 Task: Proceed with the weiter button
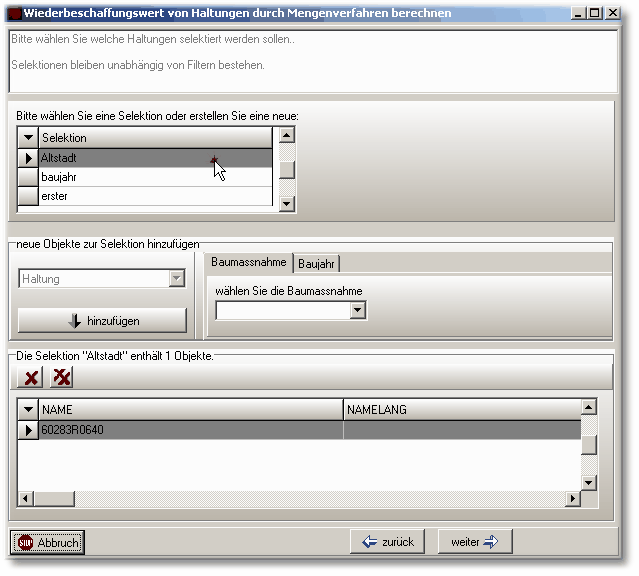tap(475, 542)
